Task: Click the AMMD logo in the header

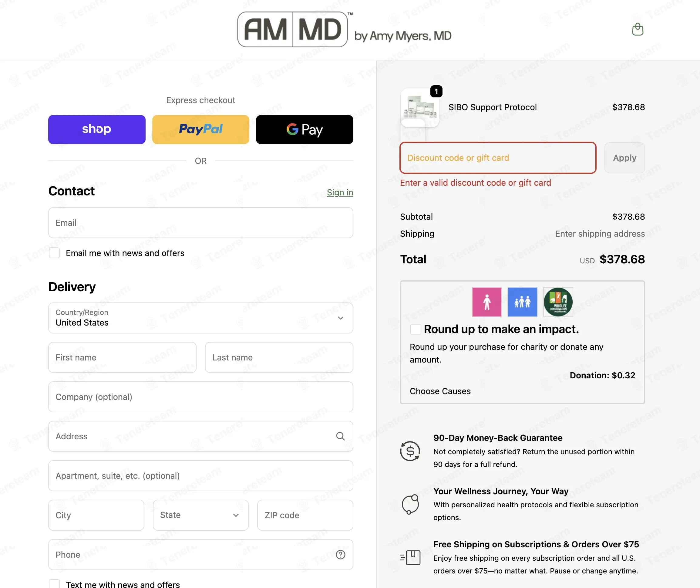Action: coord(344,29)
